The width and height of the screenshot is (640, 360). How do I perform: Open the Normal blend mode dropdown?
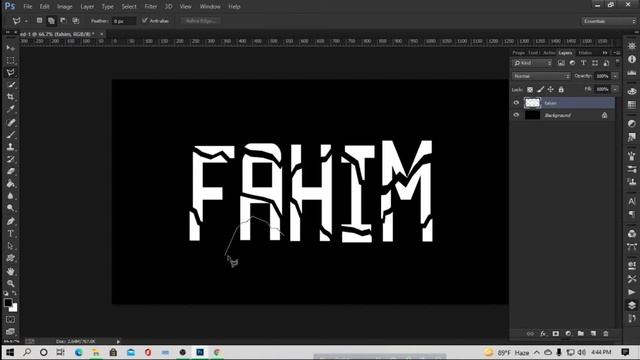tap(541, 76)
